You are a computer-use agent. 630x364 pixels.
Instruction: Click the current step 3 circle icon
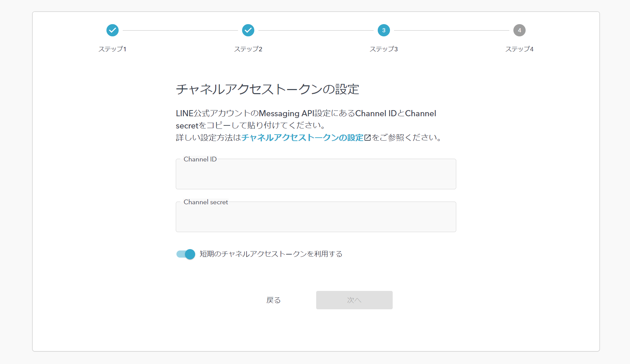[384, 30]
